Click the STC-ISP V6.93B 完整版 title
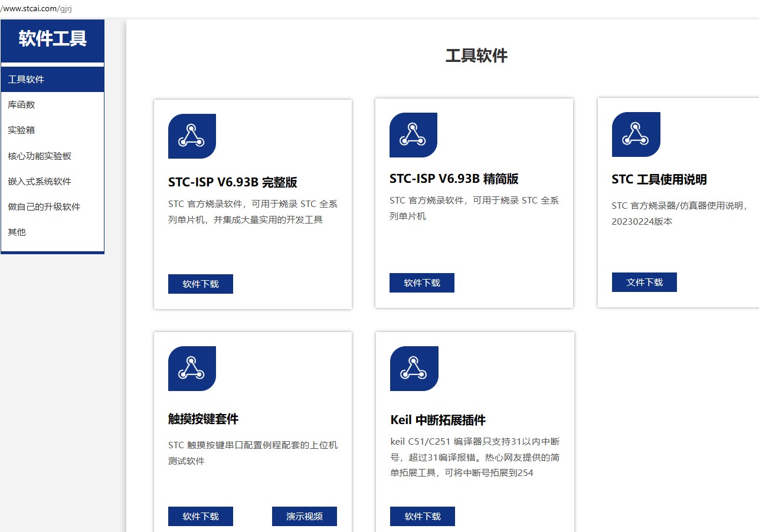The width and height of the screenshot is (759, 532). click(x=233, y=182)
